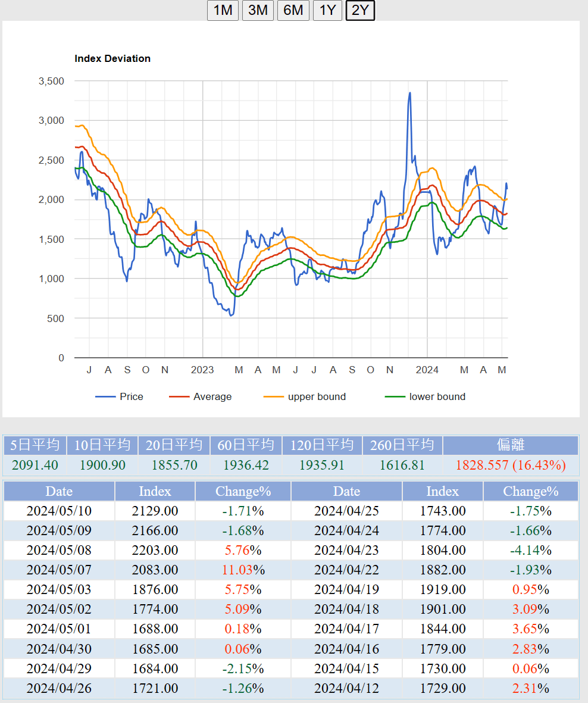Click the 2024 label on chart axis

pos(427,370)
